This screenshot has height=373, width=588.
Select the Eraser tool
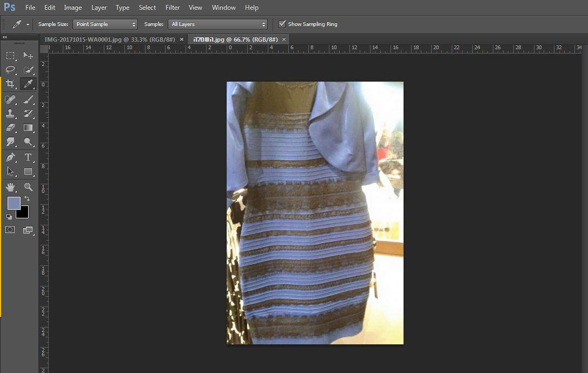[x=10, y=128]
